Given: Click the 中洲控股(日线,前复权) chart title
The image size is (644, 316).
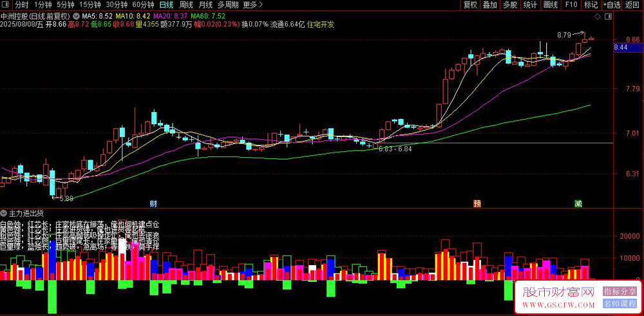Looking at the screenshot, I should [x=36, y=17].
